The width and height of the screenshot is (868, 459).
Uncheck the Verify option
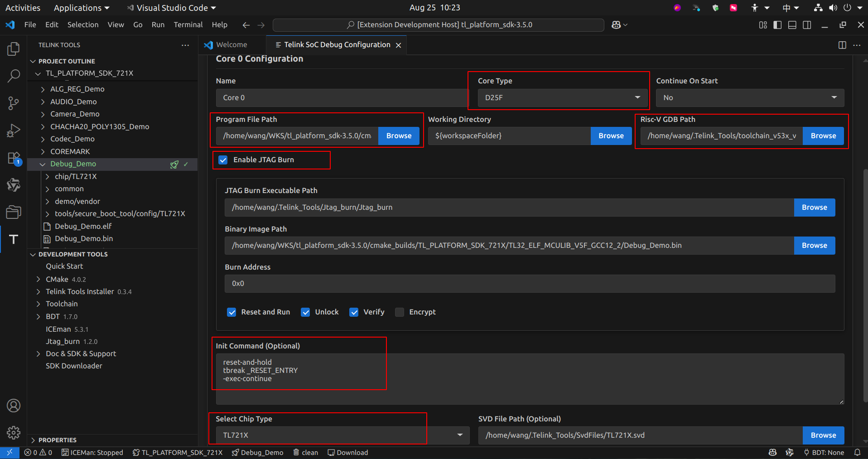354,312
